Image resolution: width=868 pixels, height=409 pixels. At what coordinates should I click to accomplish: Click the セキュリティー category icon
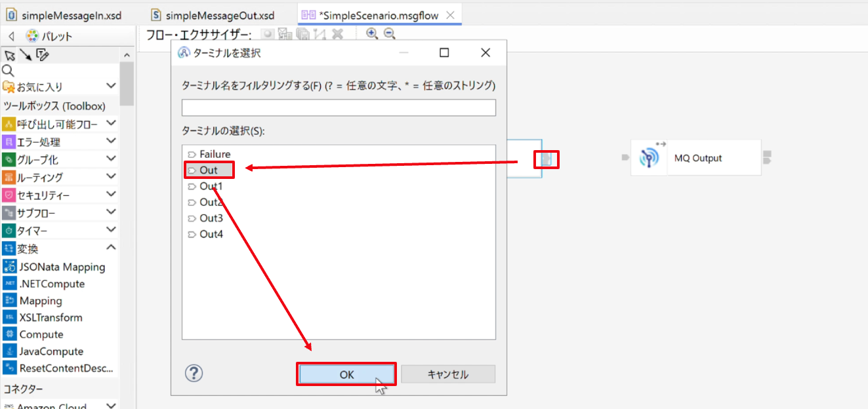[9, 195]
